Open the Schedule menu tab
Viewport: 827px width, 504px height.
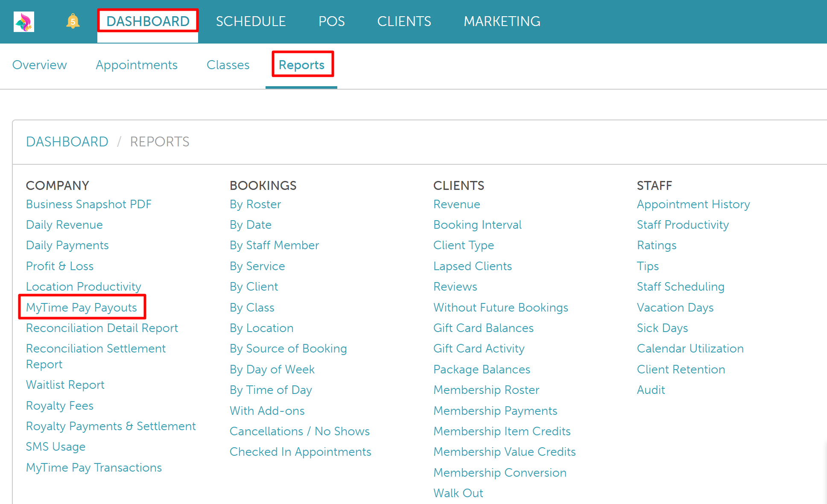click(251, 21)
